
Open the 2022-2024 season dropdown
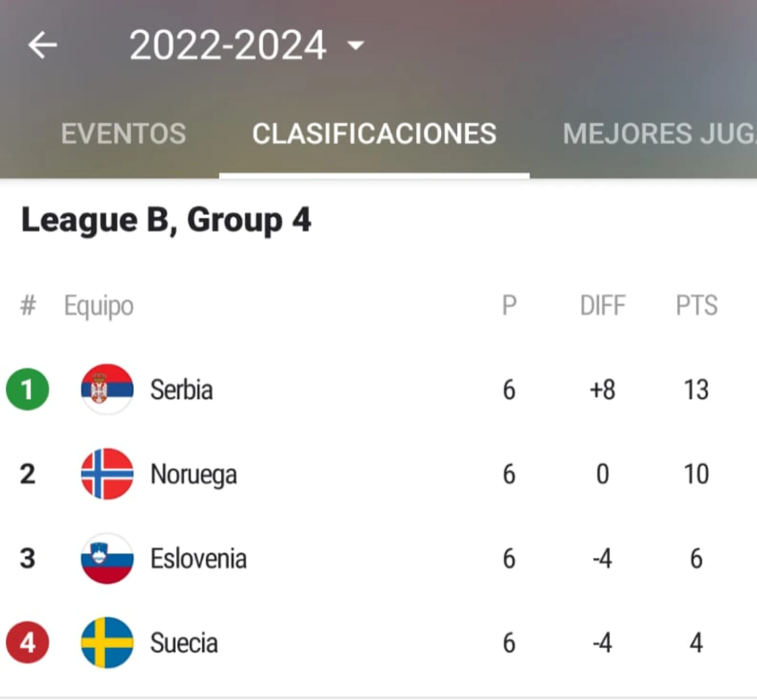click(356, 46)
